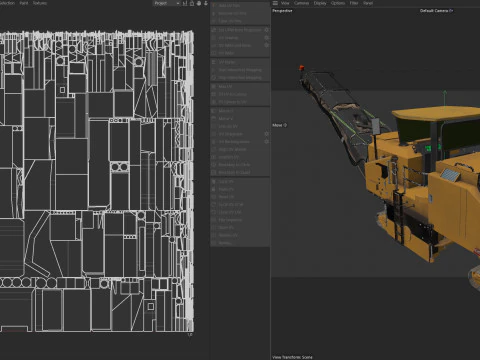Click Set UVW from Projection

[237, 30]
